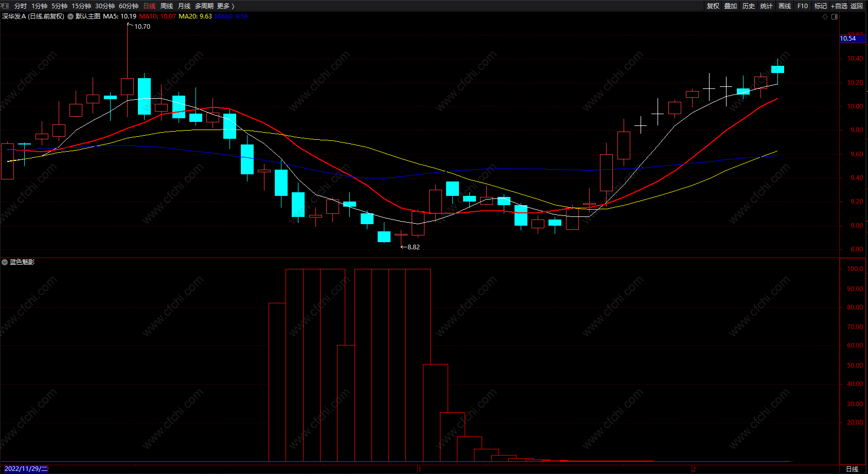
Task: Expand the 更多 periods menu
Action: 225,6
